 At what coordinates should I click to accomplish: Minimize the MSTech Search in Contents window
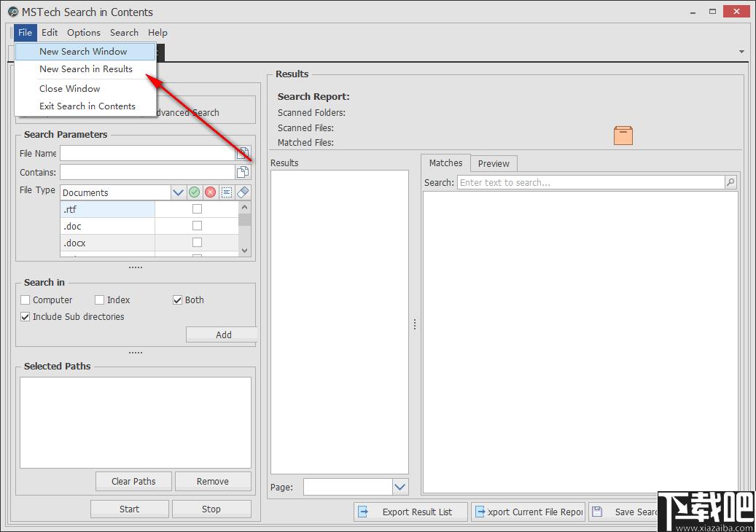coord(693,12)
